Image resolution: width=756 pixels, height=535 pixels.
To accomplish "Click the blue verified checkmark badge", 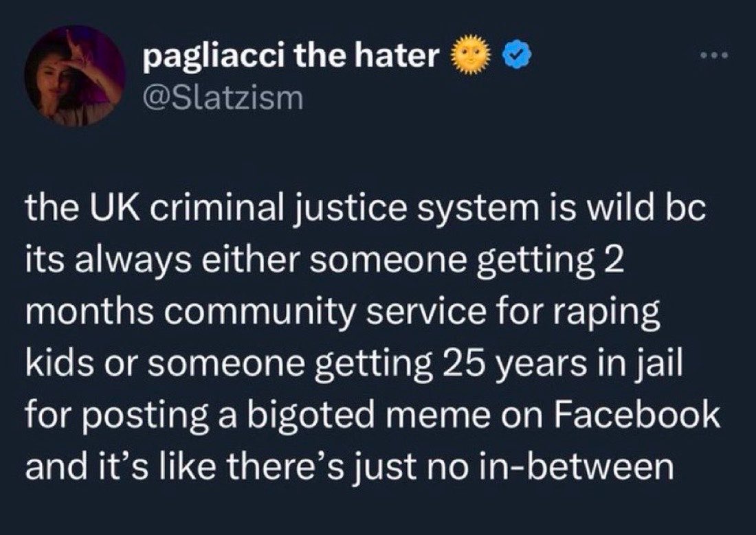I will [x=517, y=56].
